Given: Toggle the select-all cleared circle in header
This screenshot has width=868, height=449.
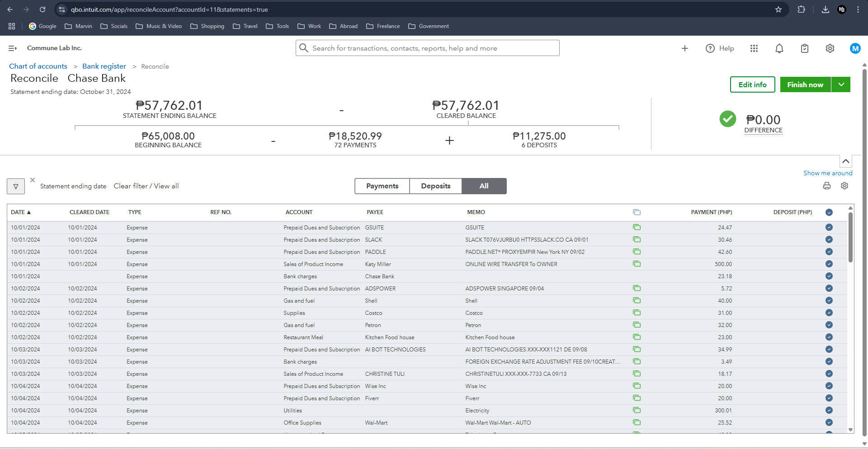Looking at the screenshot, I should pyautogui.click(x=829, y=212).
